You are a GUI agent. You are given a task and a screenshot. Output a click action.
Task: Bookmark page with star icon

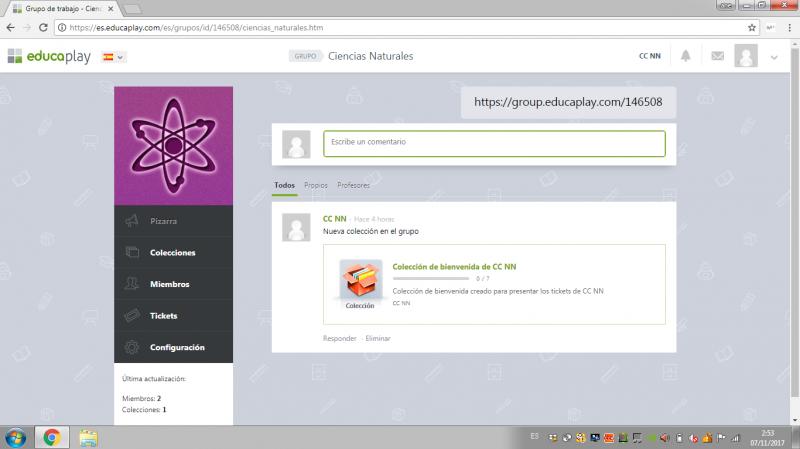(x=752, y=28)
